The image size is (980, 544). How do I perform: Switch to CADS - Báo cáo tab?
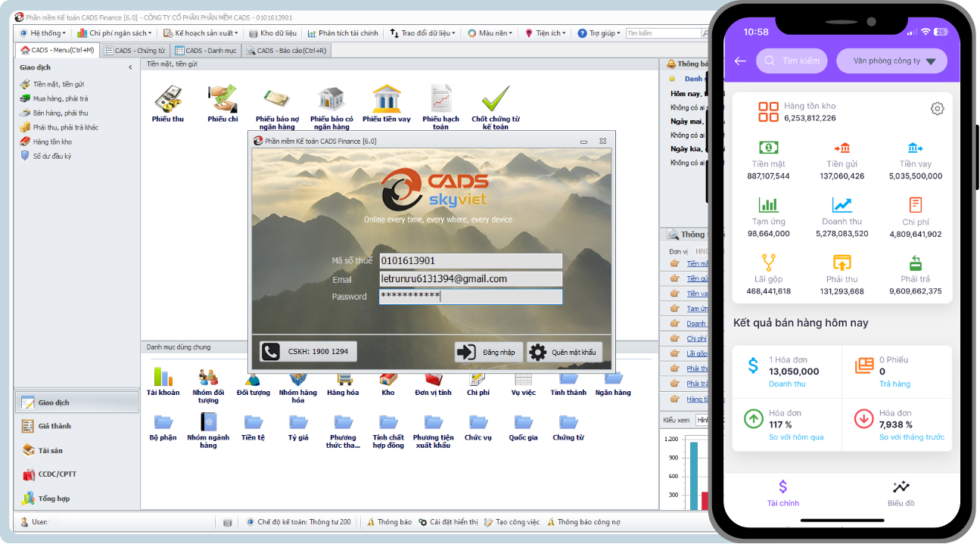[x=285, y=51]
